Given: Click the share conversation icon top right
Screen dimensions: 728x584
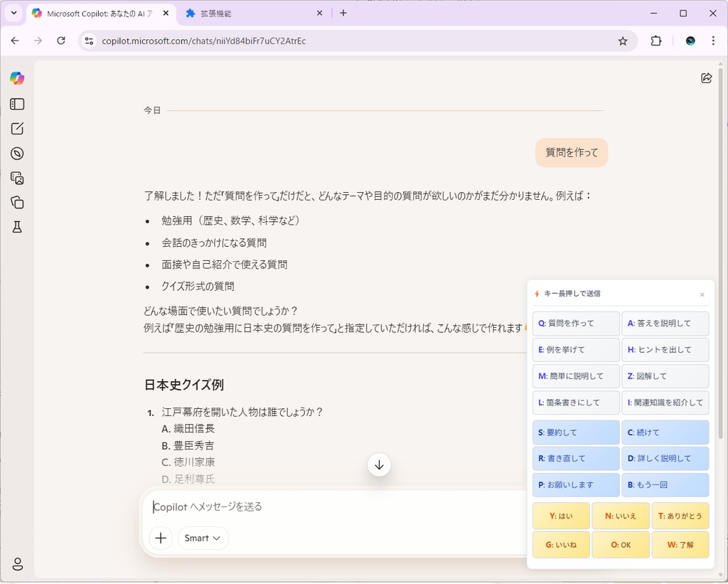Looking at the screenshot, I should (706, 78).
